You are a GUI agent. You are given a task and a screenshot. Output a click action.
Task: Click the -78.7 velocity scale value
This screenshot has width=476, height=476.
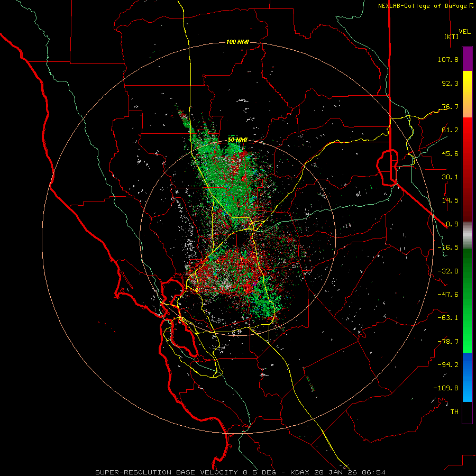[448, 342]
